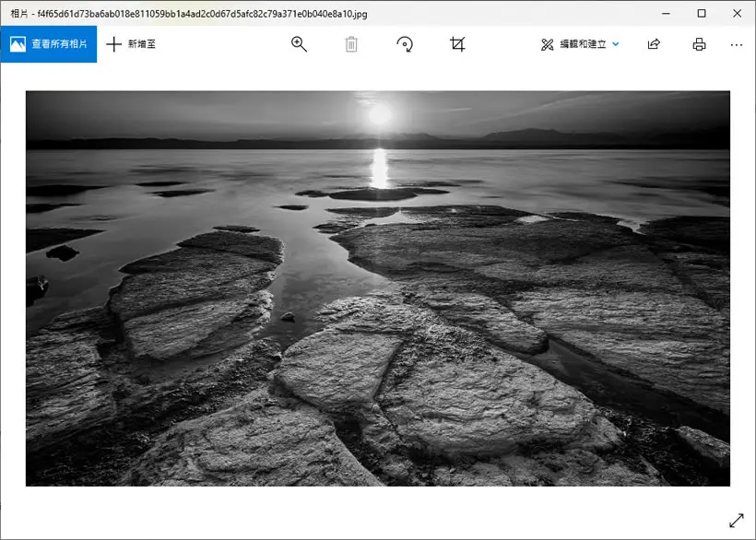This screenshot has height=540, width=756.
Task: Enter full screen with the diagonal arrow icon
Action: coord(737,521)
